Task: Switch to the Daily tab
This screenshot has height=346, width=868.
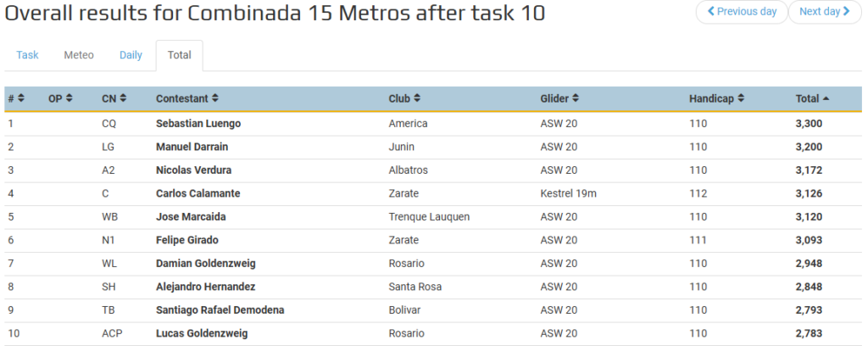Action: coord(131,55)
